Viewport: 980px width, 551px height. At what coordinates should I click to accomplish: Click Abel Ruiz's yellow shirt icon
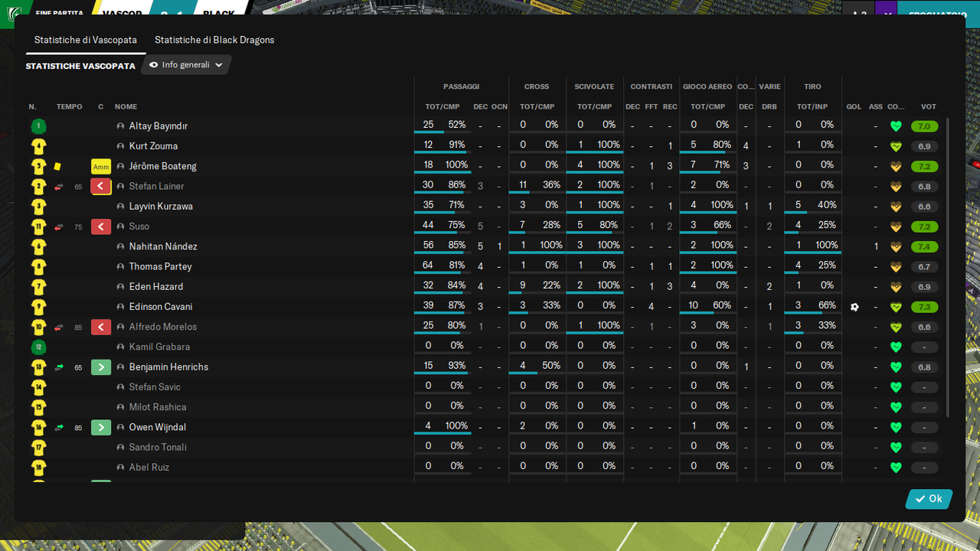[x=38, y=467]
